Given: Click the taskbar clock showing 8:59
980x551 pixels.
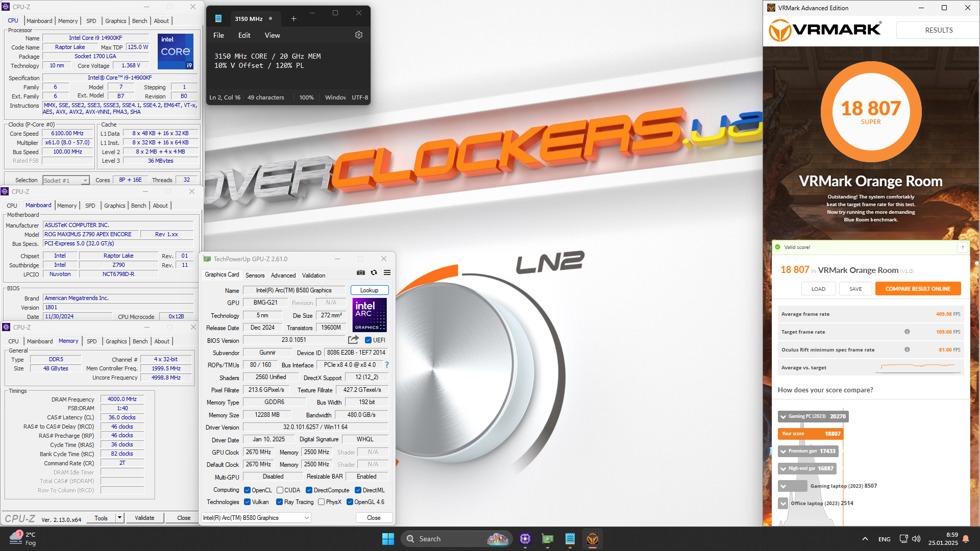Looking at the screenshot, I should coord(943,539).
